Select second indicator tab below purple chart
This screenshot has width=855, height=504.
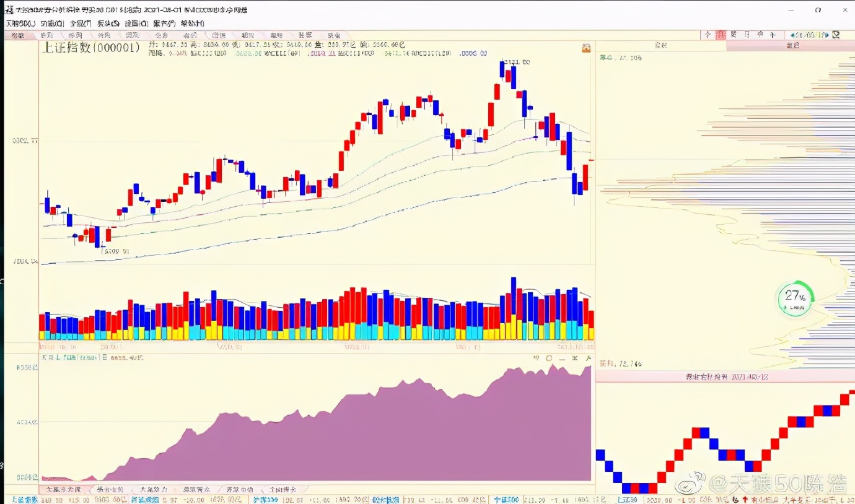point(109,489)
